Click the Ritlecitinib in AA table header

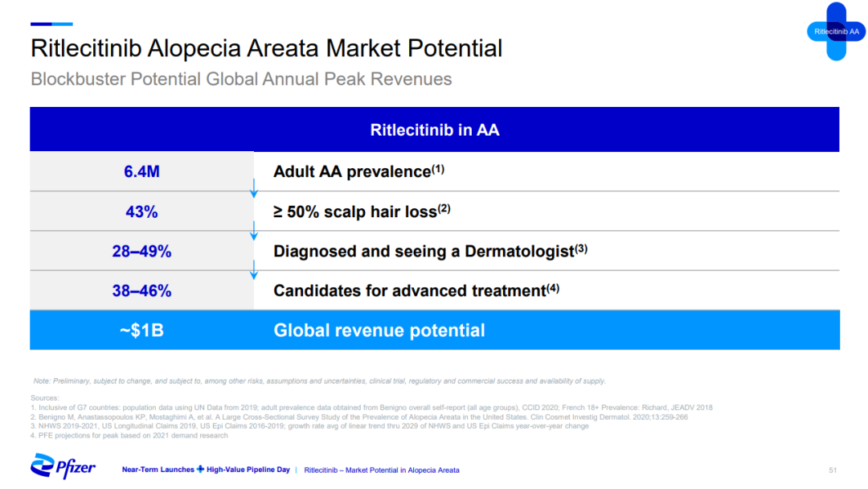(x=435, y=129)
